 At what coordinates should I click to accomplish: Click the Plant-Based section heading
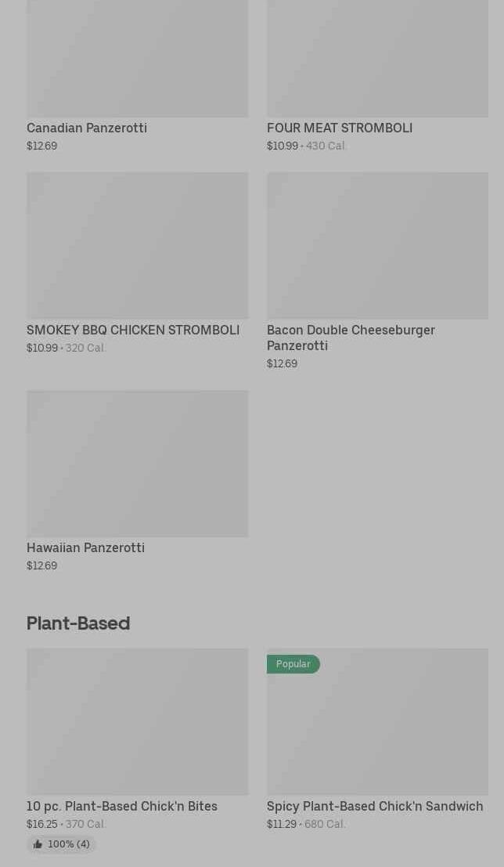[x=78, y=623]
